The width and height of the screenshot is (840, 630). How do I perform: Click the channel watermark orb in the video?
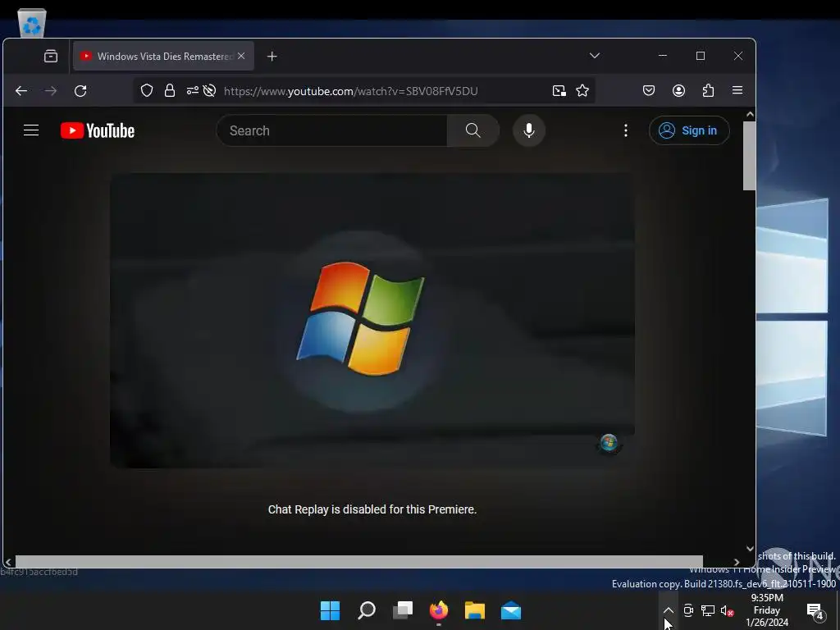(609, 444)
